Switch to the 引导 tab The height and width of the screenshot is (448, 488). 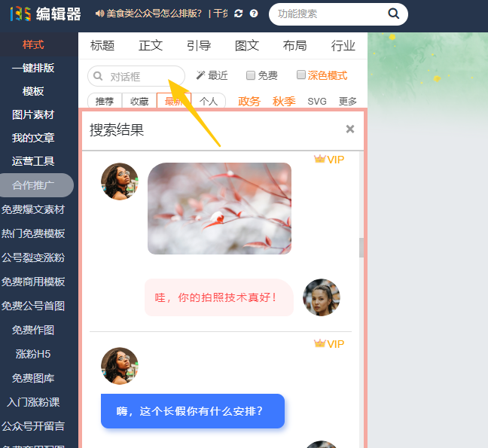point(199,45)
